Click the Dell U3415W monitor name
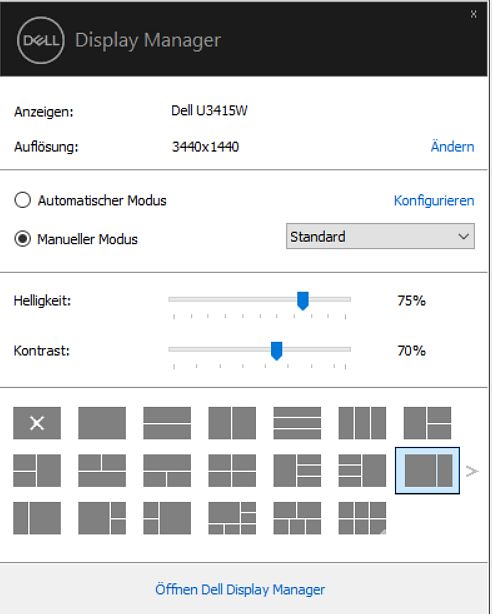Screen dimensions: 492x614 point(209,110)
